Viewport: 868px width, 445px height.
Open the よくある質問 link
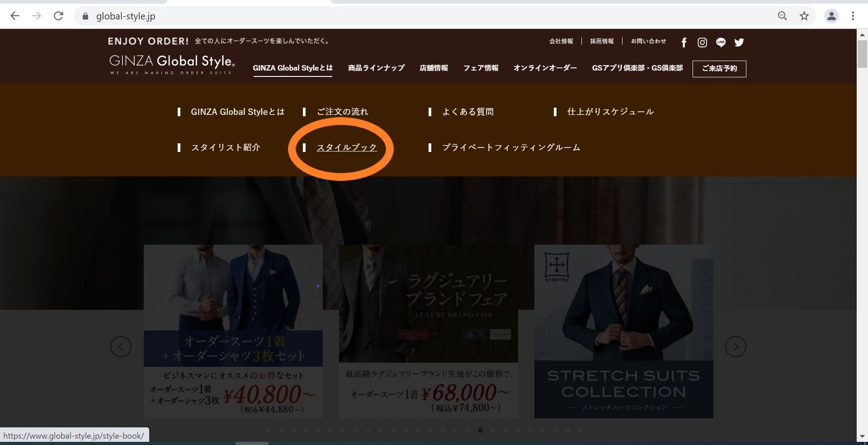(467, 112)
